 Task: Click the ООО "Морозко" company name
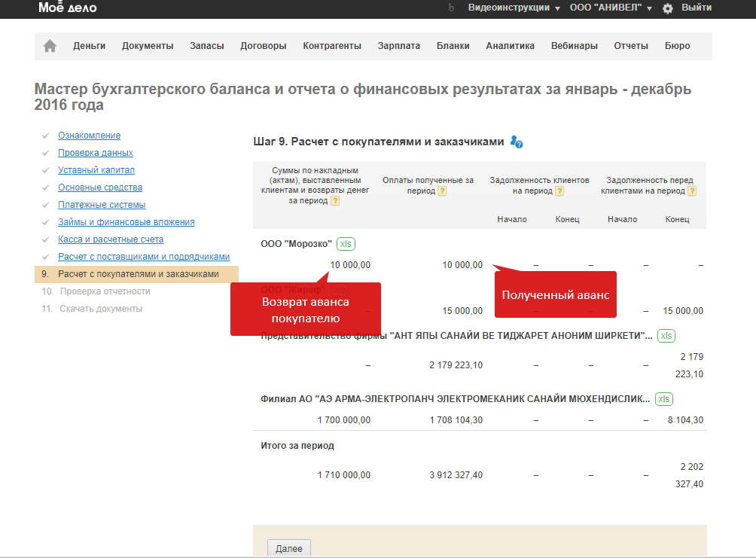point(296,244)
